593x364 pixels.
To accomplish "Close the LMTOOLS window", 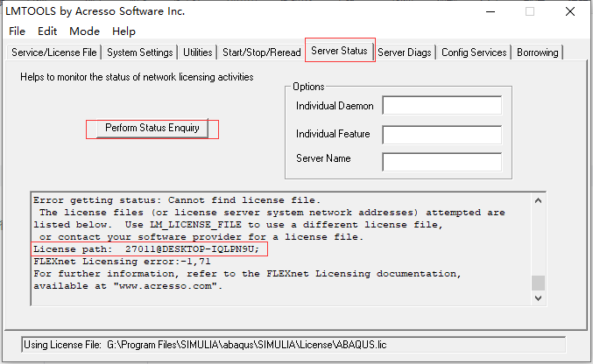I will tap(570, 11).
